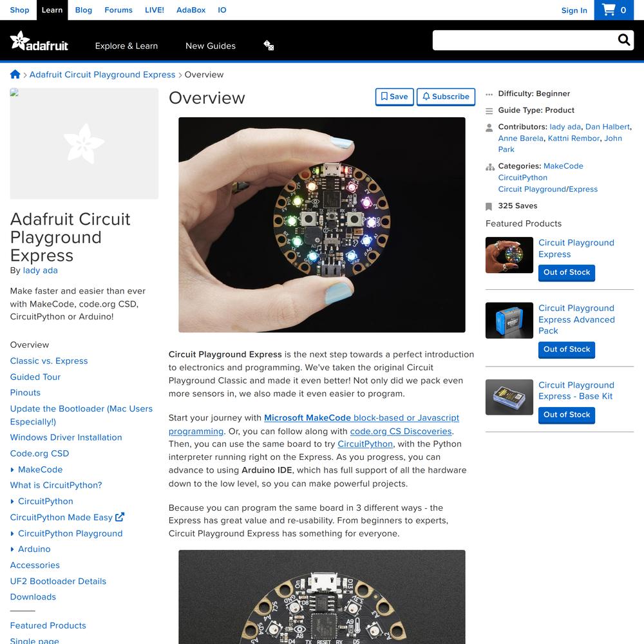Open the Code.org CSD page
This screenshot has height=644, width=644.
point(39,453)
